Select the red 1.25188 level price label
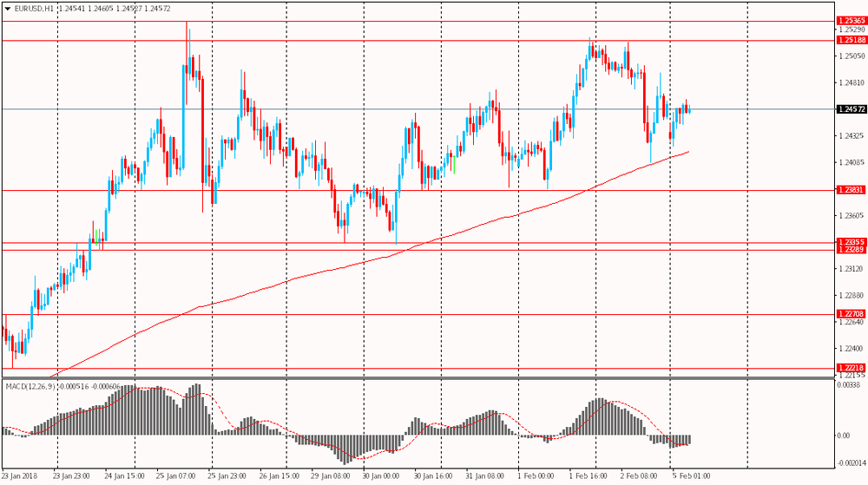The width and height of the screenshot is (868, 485). tap(852, 40)
